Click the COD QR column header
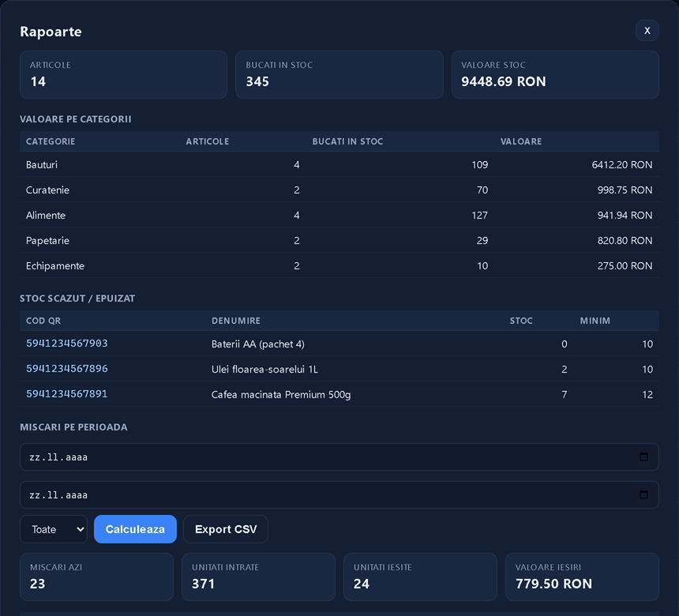The height and width of the screenshot is (616, 679). point(43,321)
